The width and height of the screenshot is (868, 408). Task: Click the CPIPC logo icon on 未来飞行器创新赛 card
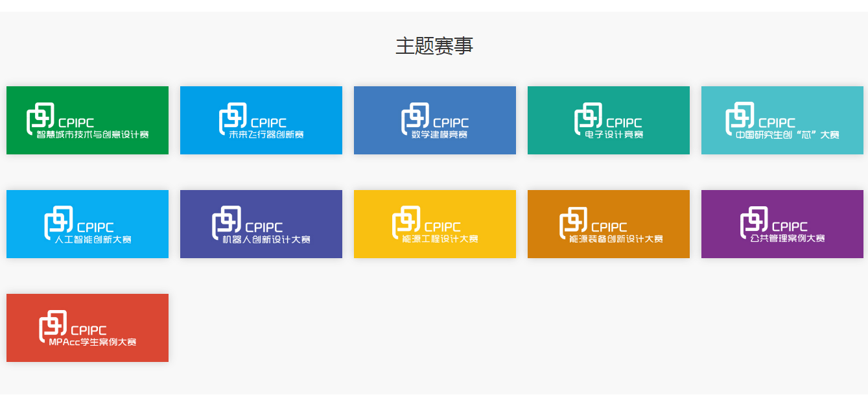tap(233, 118)
